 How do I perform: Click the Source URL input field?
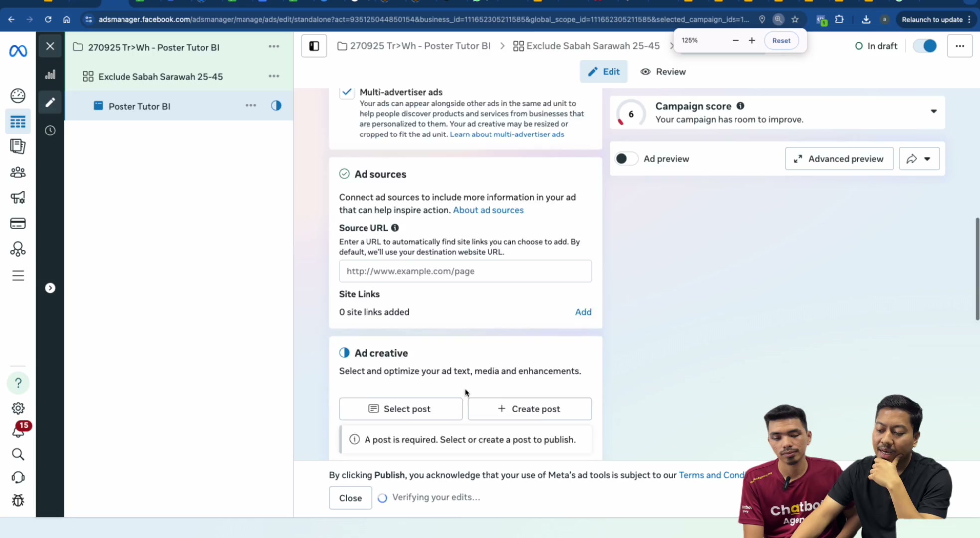pos(465,271)
